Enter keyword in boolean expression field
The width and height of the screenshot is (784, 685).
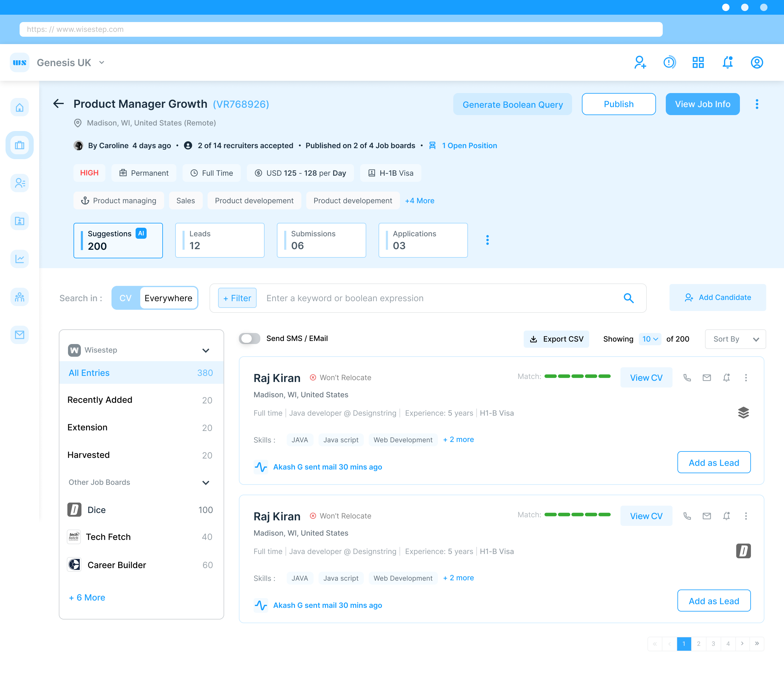pyautogui.click(x=448, y=298)
